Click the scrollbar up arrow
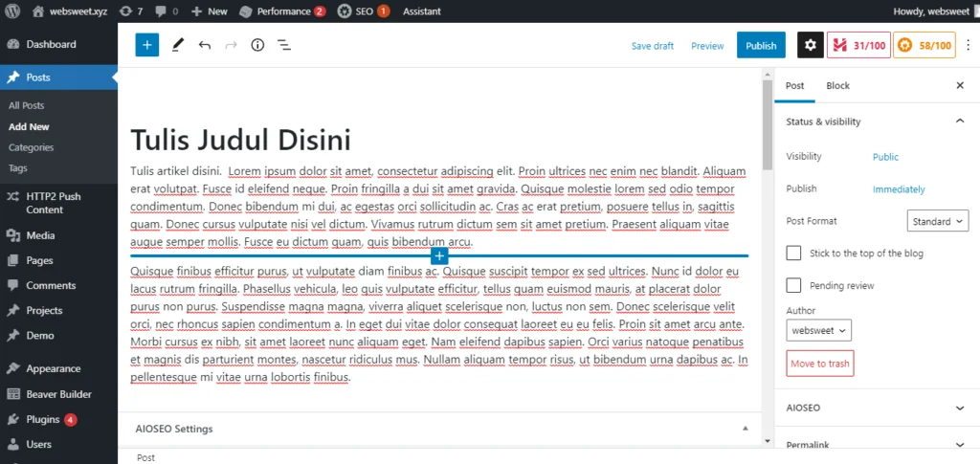980x464 pixels. point(768,74)
